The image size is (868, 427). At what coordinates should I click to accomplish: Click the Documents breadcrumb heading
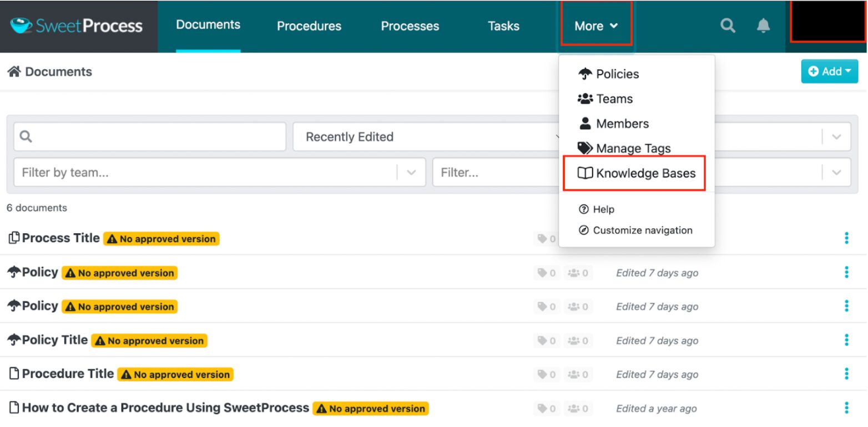tap(58, 72)
